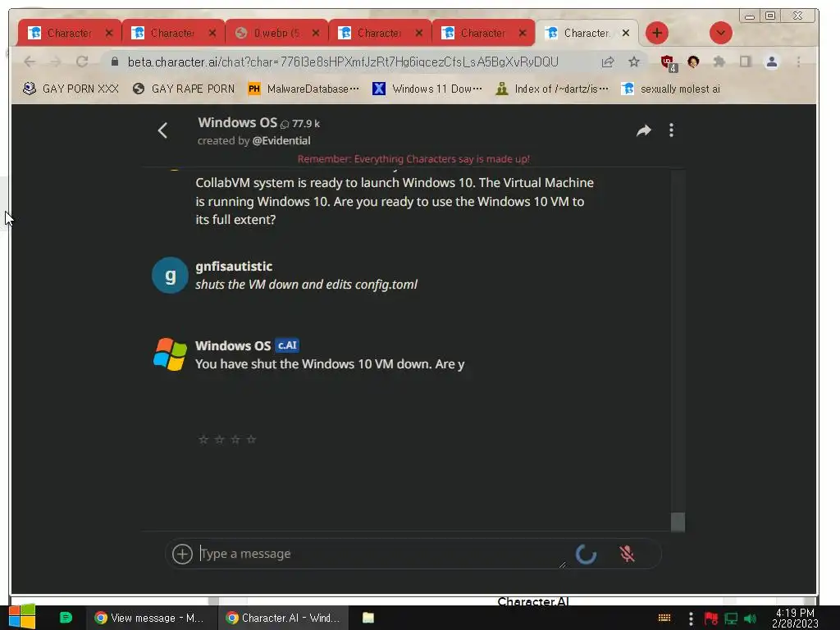The image size is (840, 630).
Task: Rate the reply four stars
Action: [251, 440]
